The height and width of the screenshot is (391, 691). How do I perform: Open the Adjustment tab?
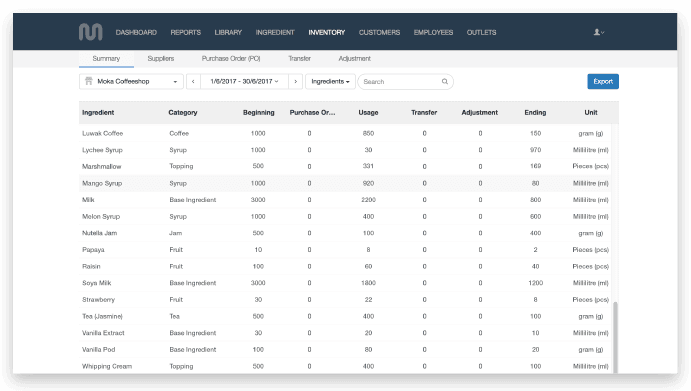(x=354, y=59)
